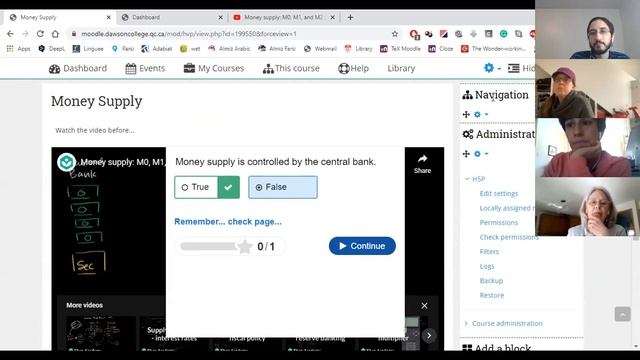The image size is (640, 360).
Task: Open the Remember... check page link
Action: [228, 222]
